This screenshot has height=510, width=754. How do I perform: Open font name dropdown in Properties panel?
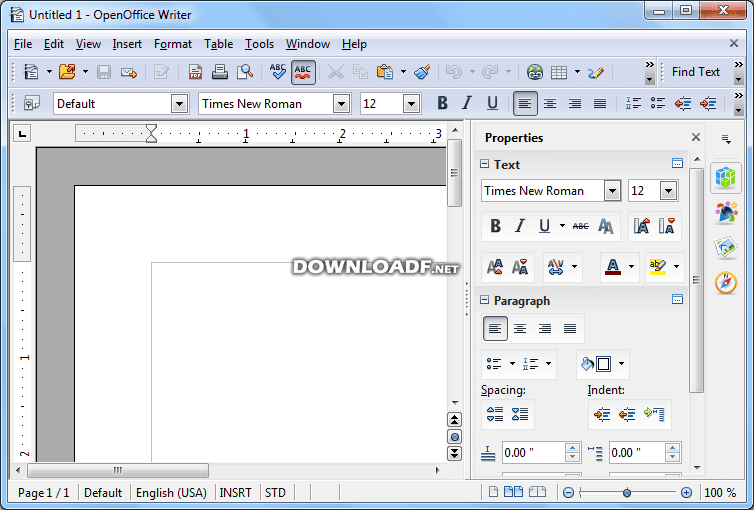click(612, 191)
